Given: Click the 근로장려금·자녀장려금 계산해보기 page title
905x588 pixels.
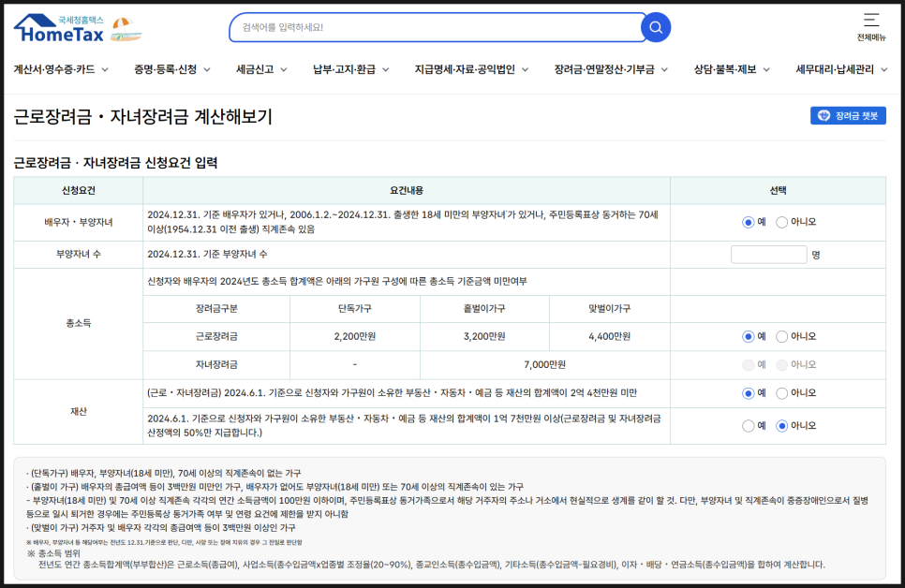Looking at the screenshot, I should (x=142, y=116).
